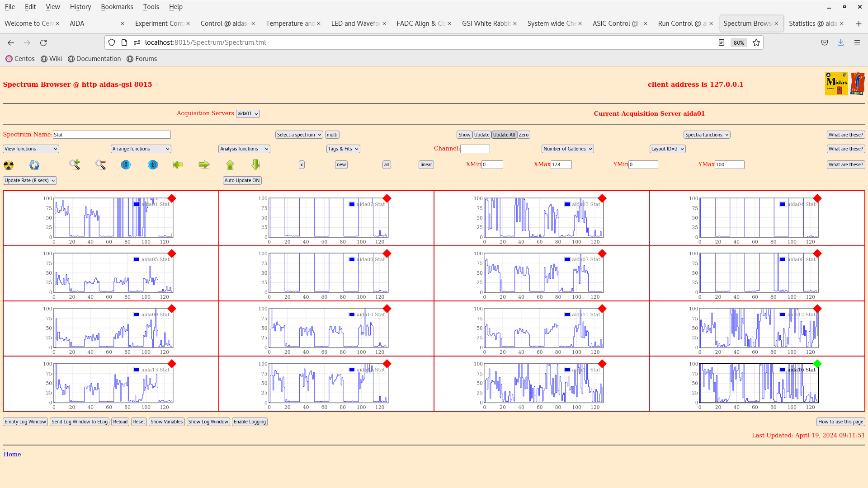Click the shield tracking protection icon
Screen dimensions: 868x488
(x=112, y=42)
